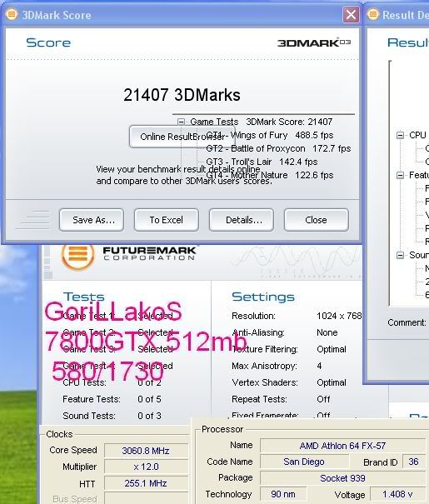This screenshot has width=429, height=504.
Task: Click CPU Tests 0 of 2 value
Action: point(149,383)
